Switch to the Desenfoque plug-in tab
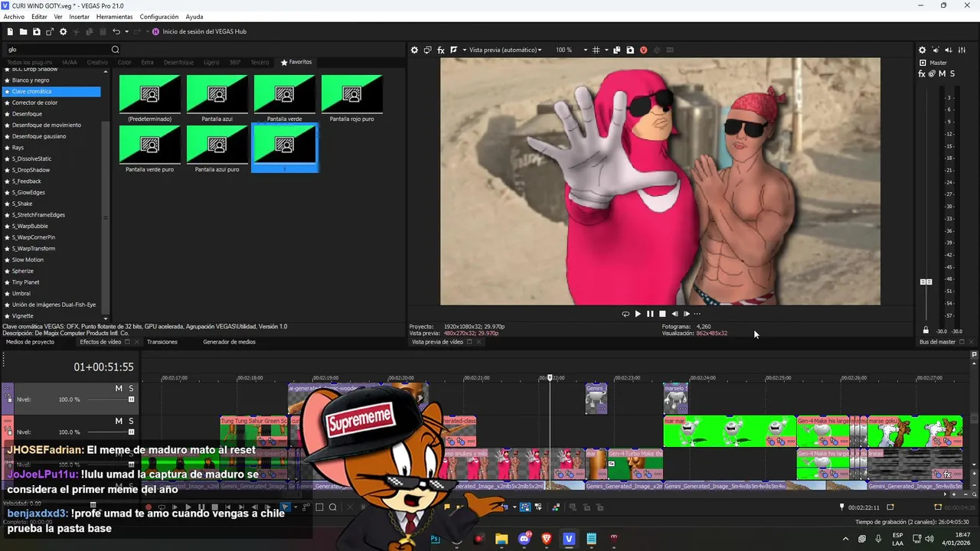 coord(178,62)
